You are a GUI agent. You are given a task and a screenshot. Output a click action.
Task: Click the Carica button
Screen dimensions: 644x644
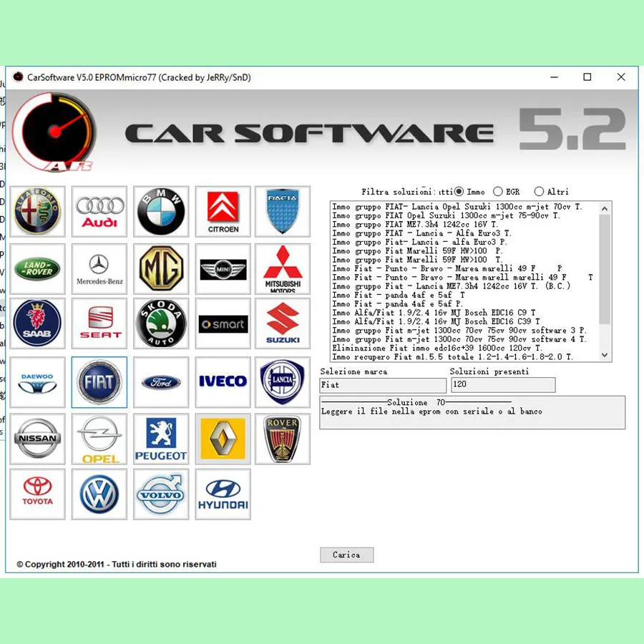click(x=346, y=555)
